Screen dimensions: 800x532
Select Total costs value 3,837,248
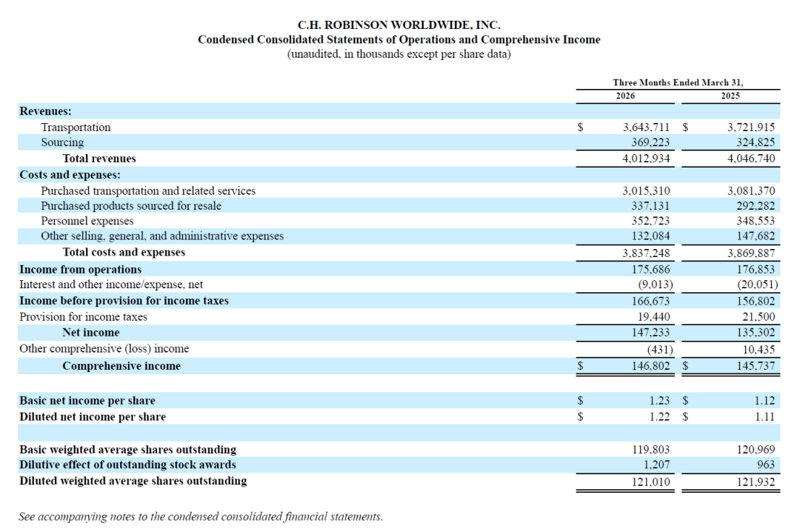646,253
